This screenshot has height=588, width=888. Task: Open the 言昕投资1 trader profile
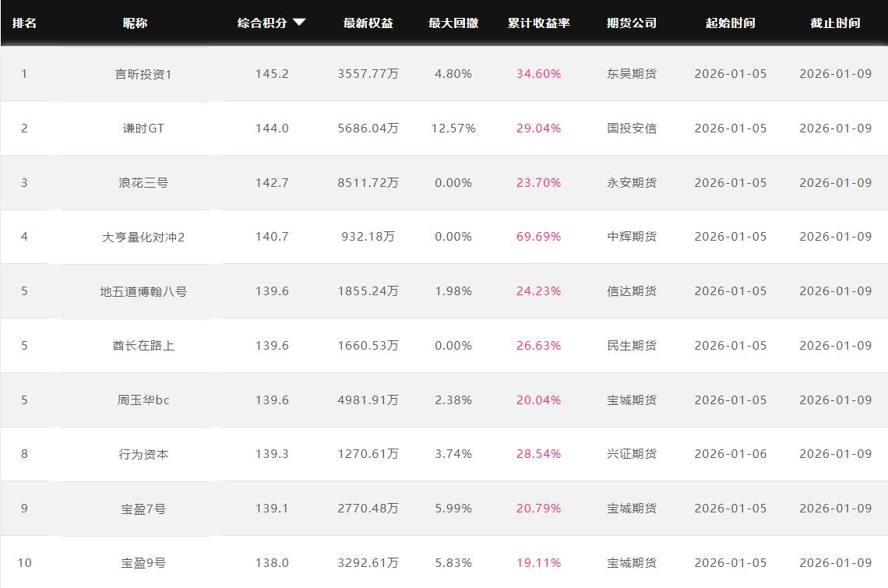[x=143, y=74]
